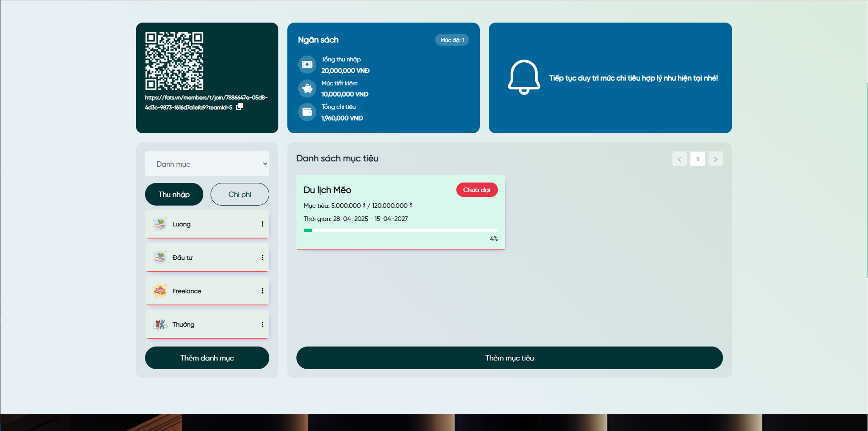Go to the next goals page
Image resolution: width=868 pixels, height=431 pixels.
coord(715,159)
